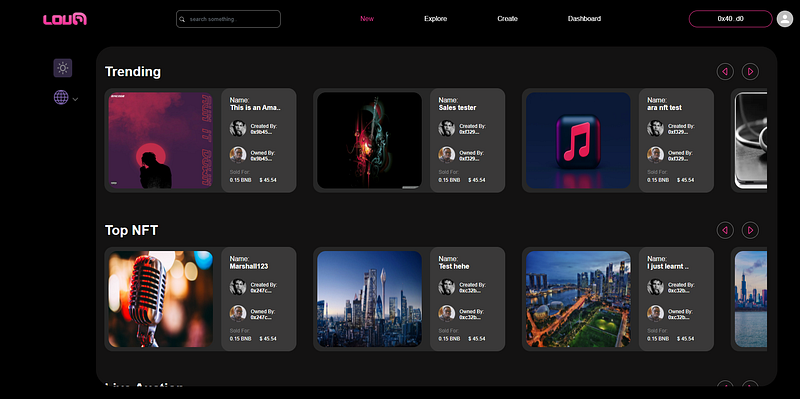The width and height of the screenshot is (800, 399).
Task: Click the 'ara nft test' NFT name
Action: (664, 108)
